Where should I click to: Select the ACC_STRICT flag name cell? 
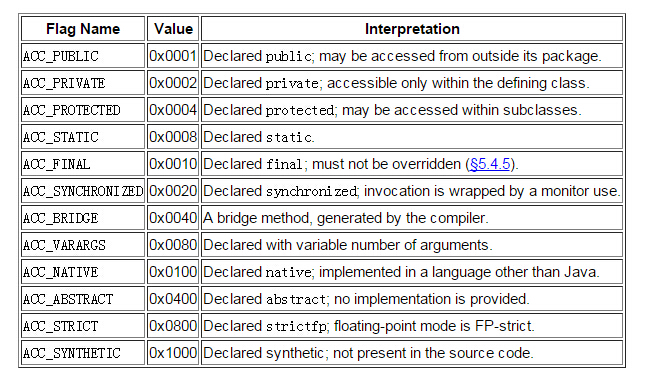[x=83, y=326]
